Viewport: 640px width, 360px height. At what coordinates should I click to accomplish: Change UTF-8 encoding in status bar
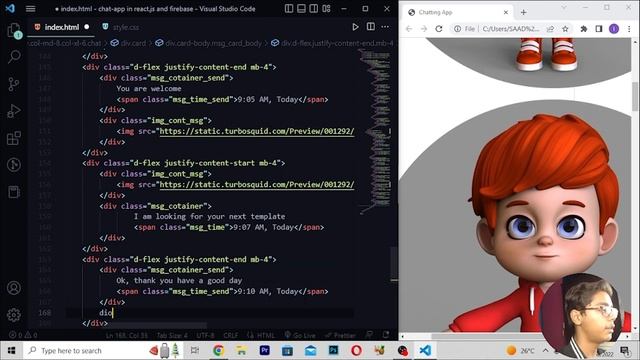[x=205, y=336]
